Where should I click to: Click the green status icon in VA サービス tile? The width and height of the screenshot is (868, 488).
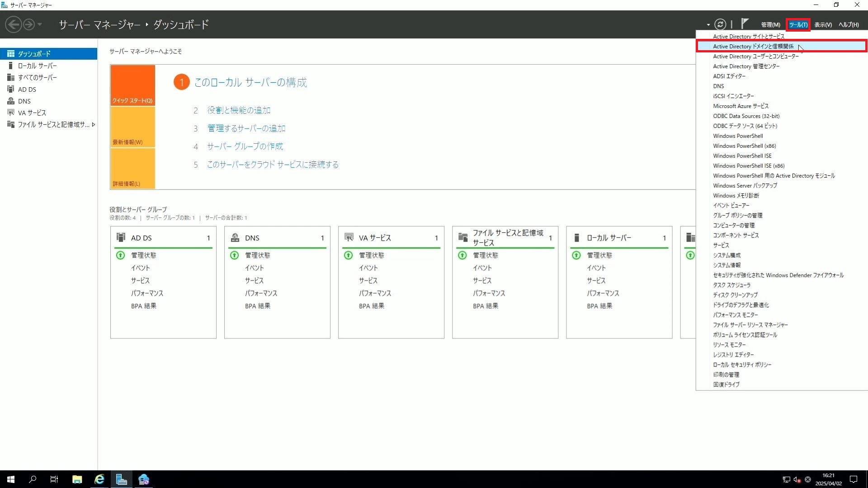click(x=348, y=255)
